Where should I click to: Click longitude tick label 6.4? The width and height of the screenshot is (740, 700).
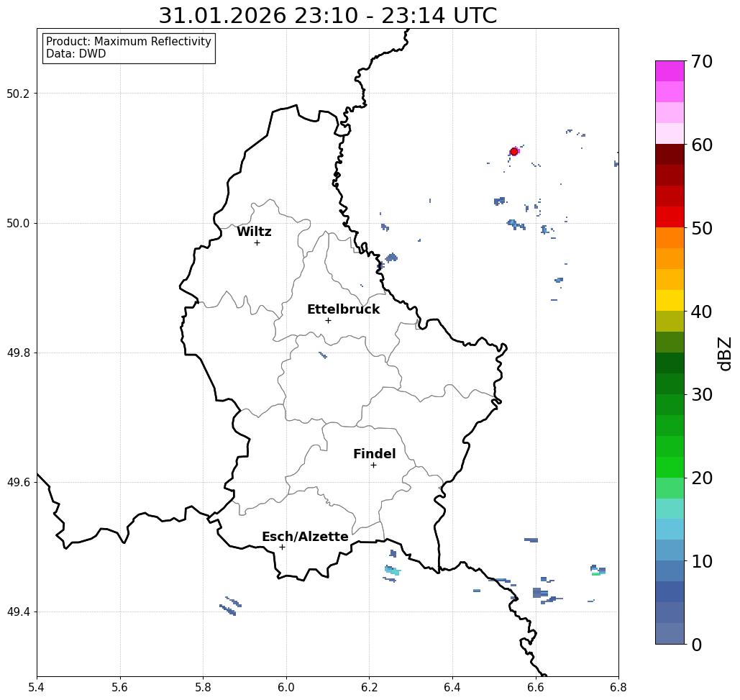tap(452, 687)
